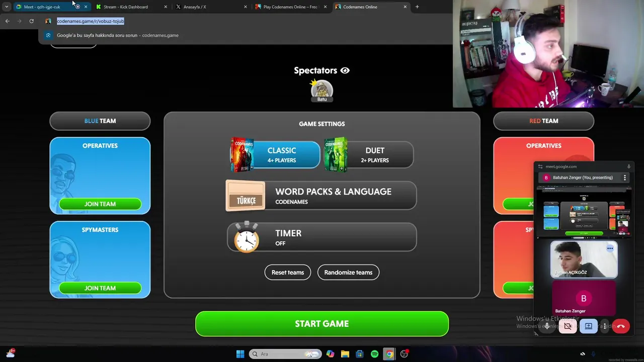The height and width of the screenshot is (362, 644).
Task: Open Microsoft Store from taskbar
Action: coord(360,354)
